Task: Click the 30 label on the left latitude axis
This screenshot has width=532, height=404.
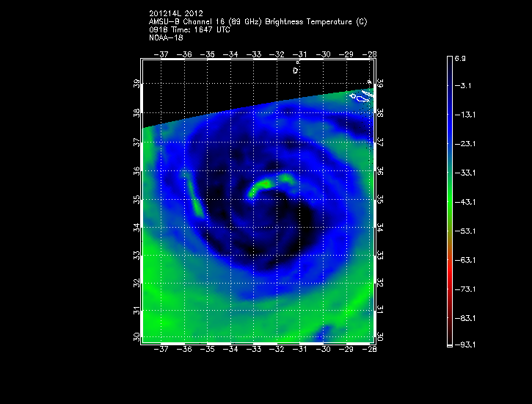Action: pyautogui.click(x=136, y=337)
